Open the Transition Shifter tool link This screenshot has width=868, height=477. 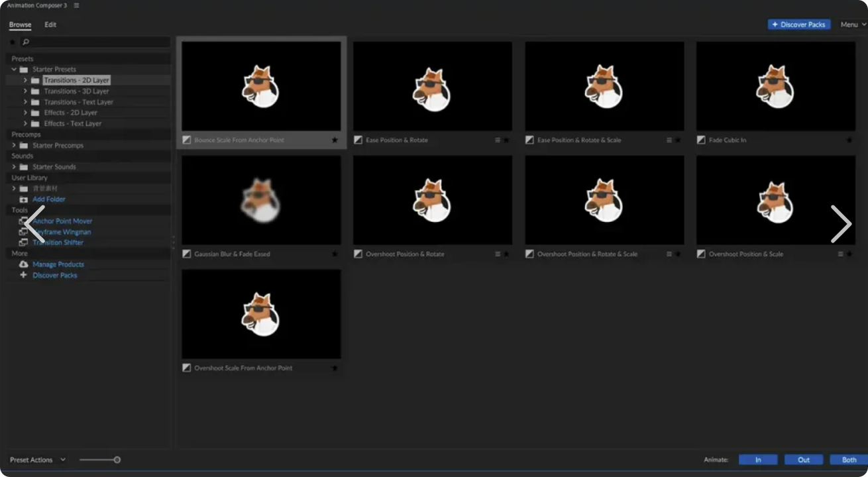coord(58,242)
